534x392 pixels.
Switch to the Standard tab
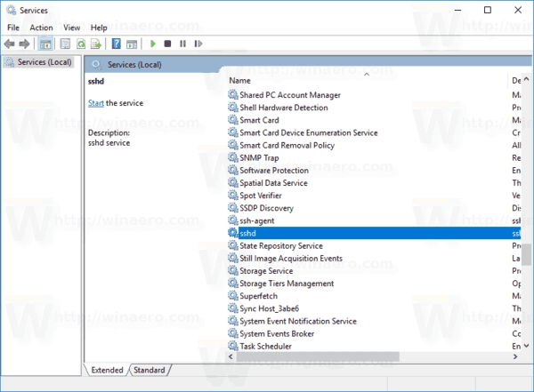(150, 370)
